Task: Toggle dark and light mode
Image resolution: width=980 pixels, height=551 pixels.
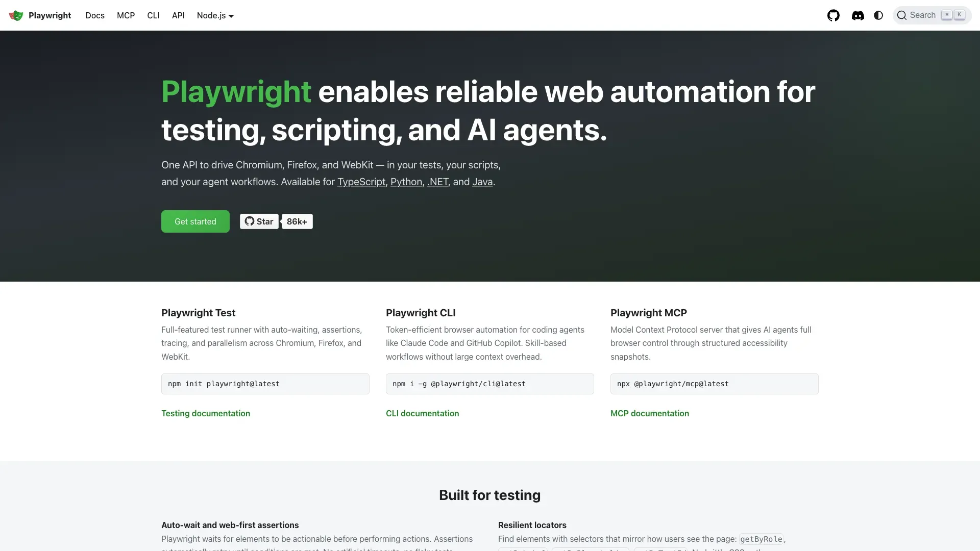Action: pyautogui.click(x=878, y=15)
